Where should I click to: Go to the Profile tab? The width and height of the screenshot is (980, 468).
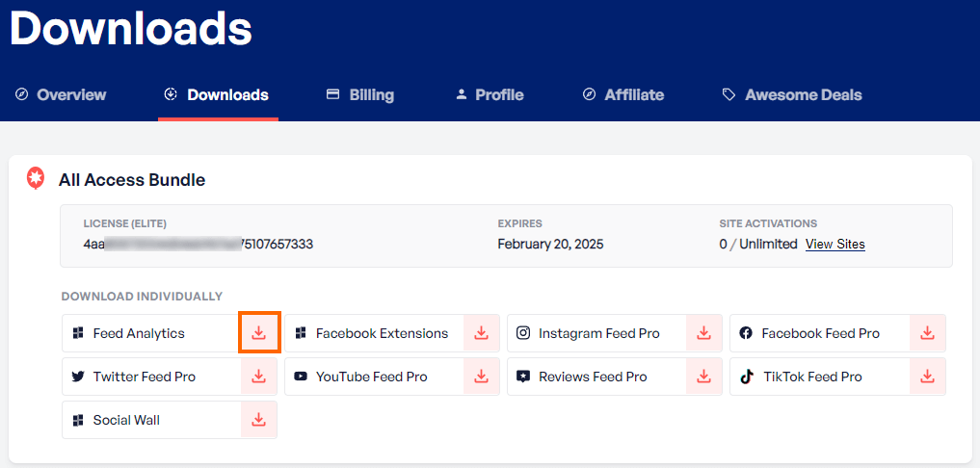490,94
